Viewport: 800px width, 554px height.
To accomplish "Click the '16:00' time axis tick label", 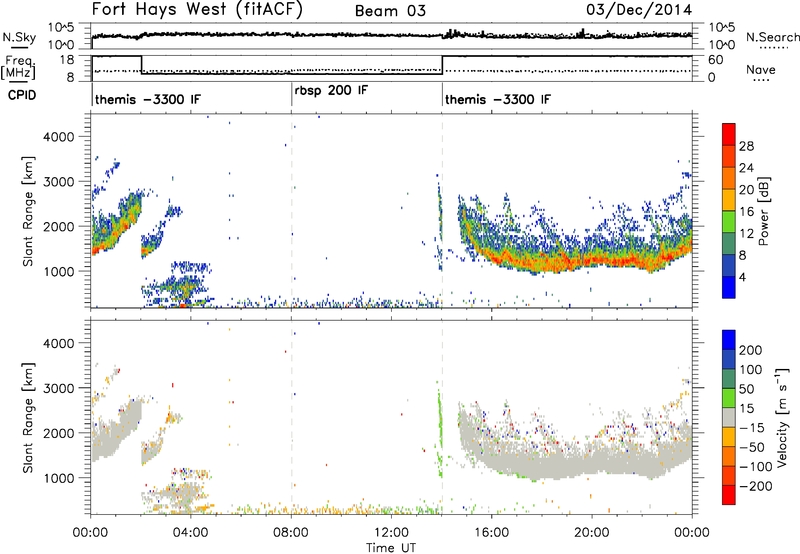I will pos(491,533).
